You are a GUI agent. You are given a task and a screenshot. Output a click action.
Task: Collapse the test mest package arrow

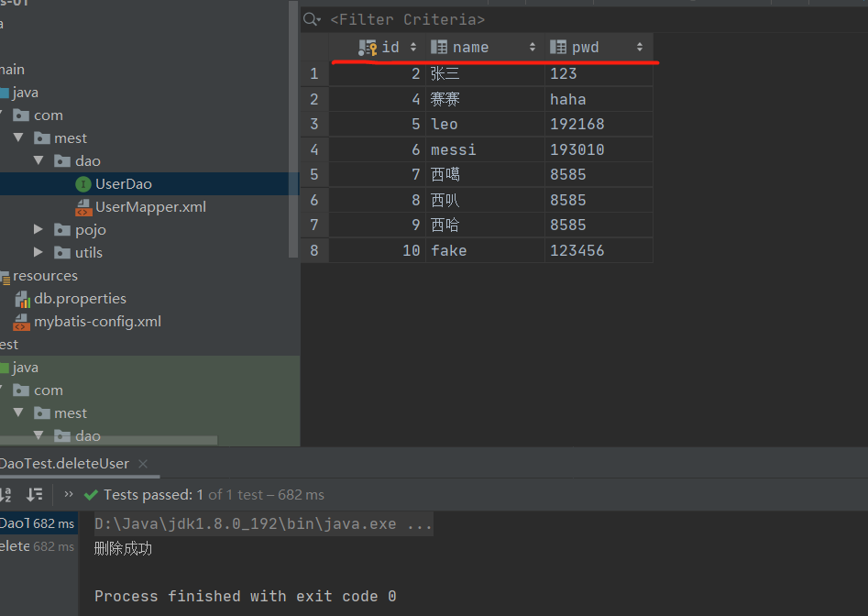18,412
